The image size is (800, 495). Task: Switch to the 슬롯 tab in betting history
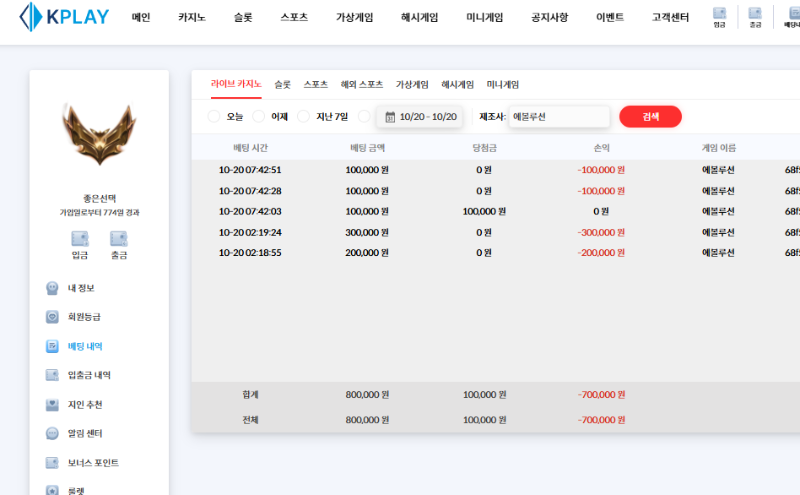[x=282, y=85]
